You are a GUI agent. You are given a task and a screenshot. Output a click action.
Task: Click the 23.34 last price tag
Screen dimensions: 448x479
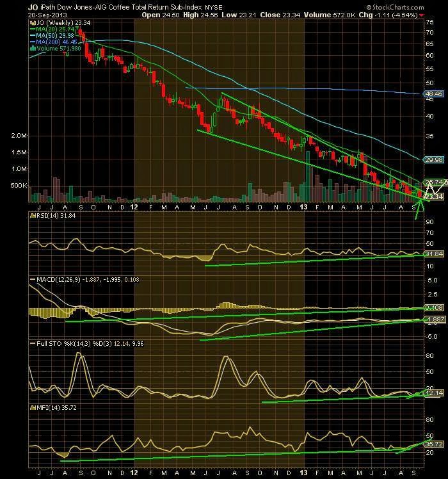(x=434, y=197)
